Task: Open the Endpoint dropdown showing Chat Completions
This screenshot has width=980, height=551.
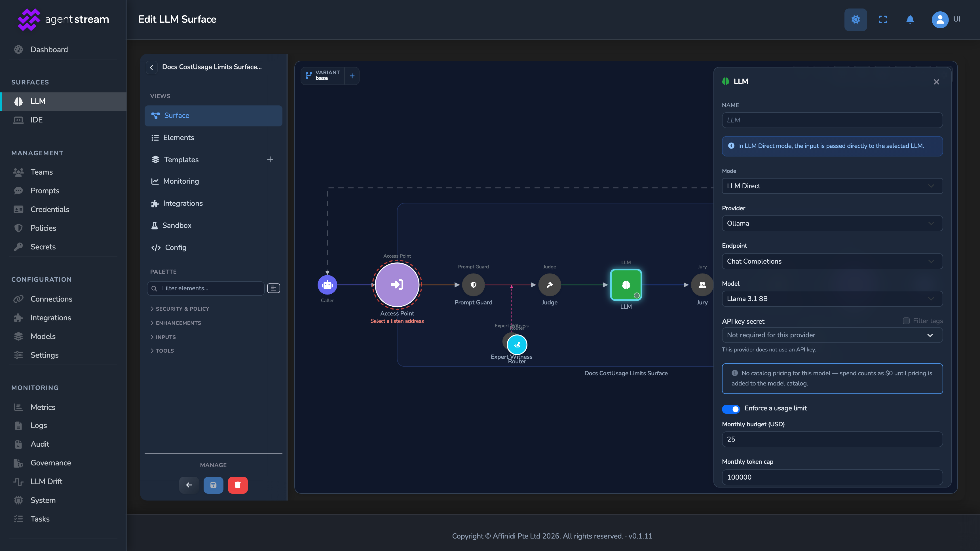Action: coord(832,261)
